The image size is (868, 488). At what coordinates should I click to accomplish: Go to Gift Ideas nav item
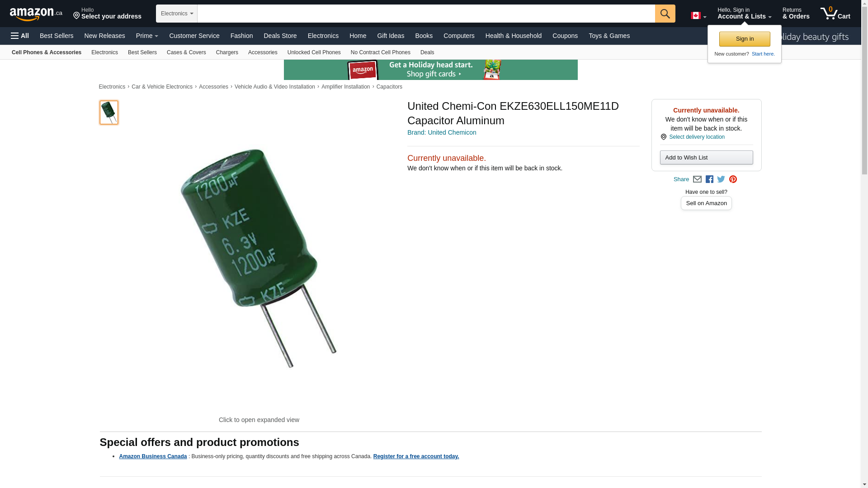point(391,36)
